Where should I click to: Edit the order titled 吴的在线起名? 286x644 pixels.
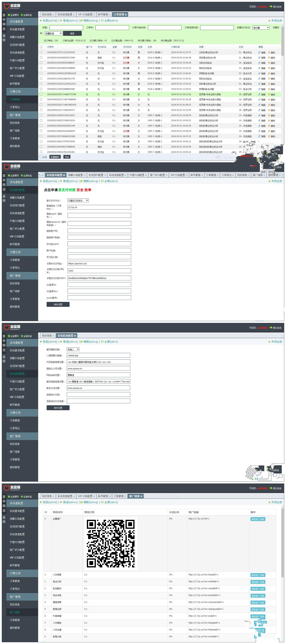point(262,68)
